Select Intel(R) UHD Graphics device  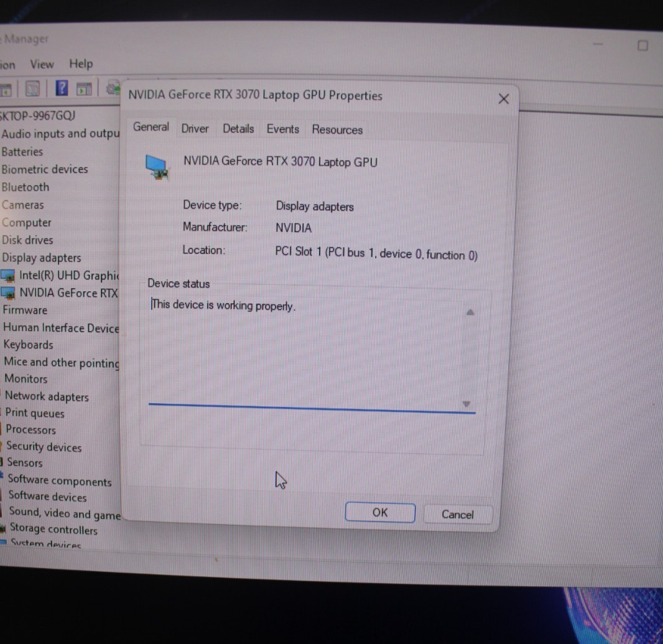pos(69,276)
